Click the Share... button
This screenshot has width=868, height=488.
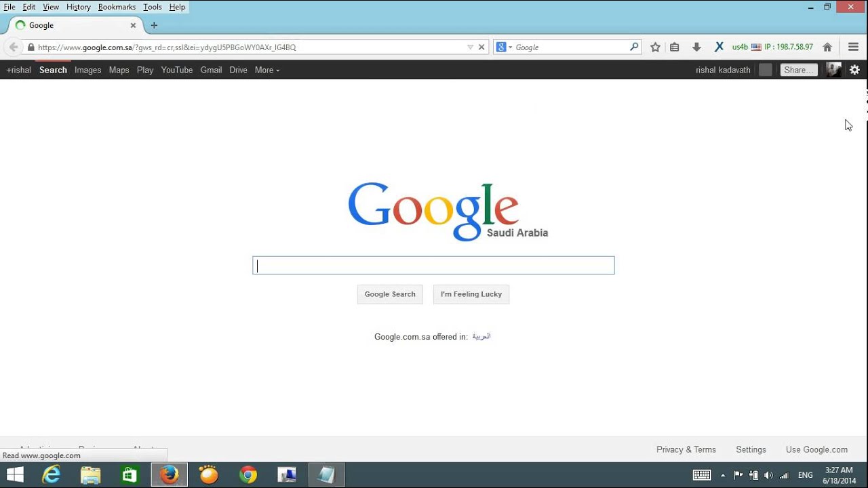point(799,70)
